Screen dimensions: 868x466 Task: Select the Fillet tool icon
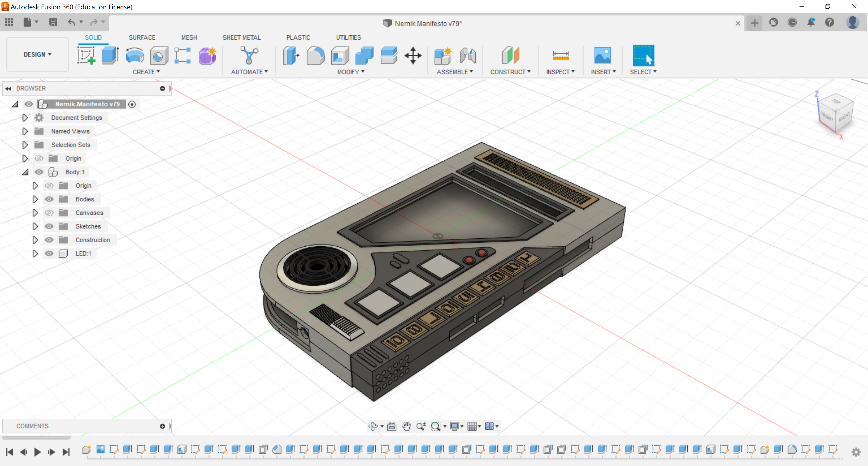(316, 55)
